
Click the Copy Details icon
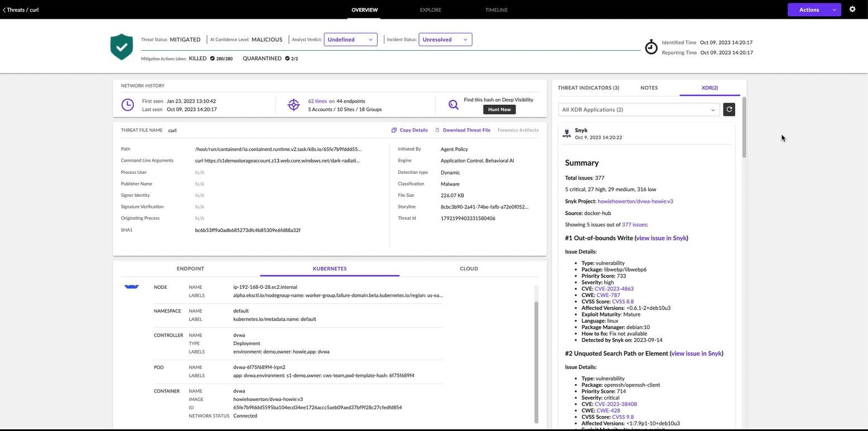pos(394,130)
